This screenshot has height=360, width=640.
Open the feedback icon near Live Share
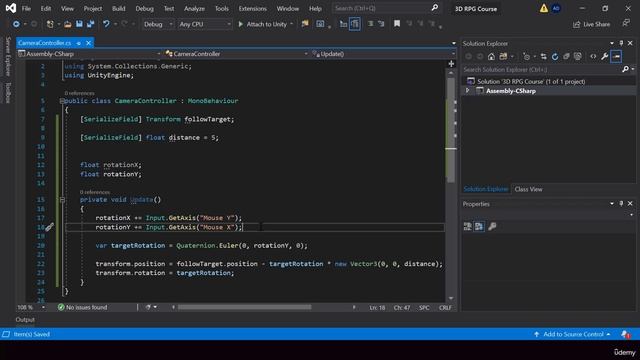point(626,24)
